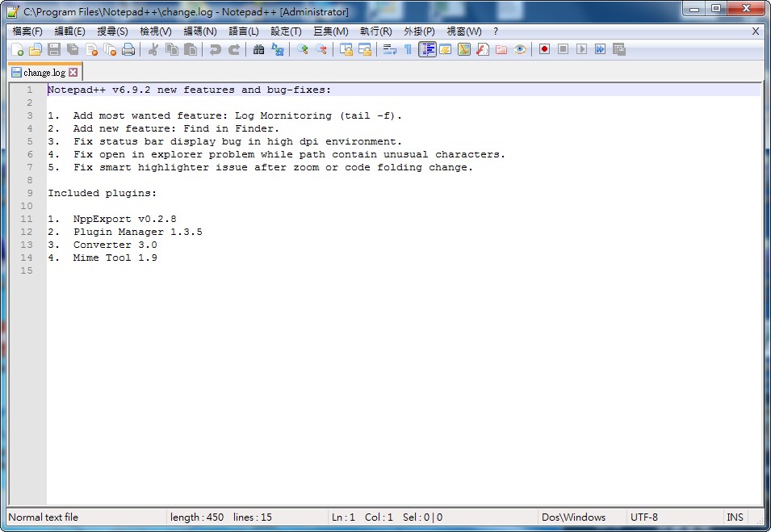Open the 編輯(E) menu
The image size is (771, 532).
(69, 31)
